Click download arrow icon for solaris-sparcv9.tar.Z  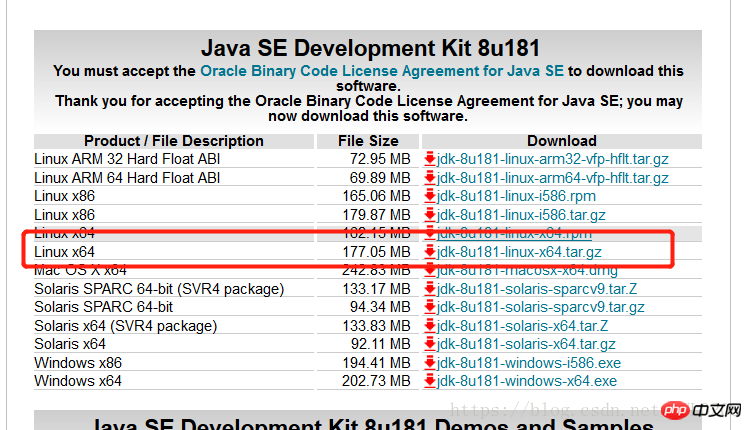click(430, 289)
